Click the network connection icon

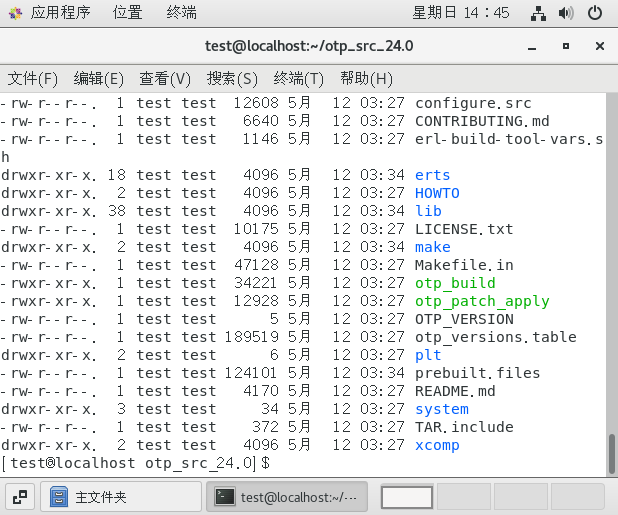(538, 13)
